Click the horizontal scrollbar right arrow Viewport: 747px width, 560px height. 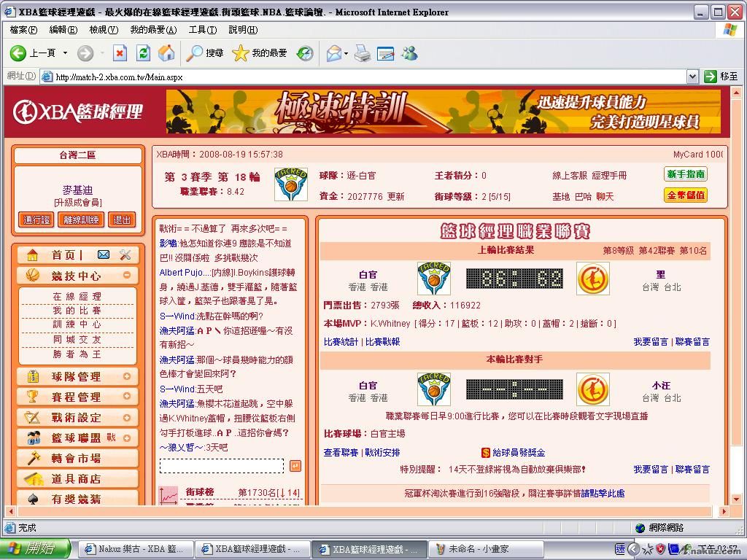pyautogui.click(x=724, y=511)
